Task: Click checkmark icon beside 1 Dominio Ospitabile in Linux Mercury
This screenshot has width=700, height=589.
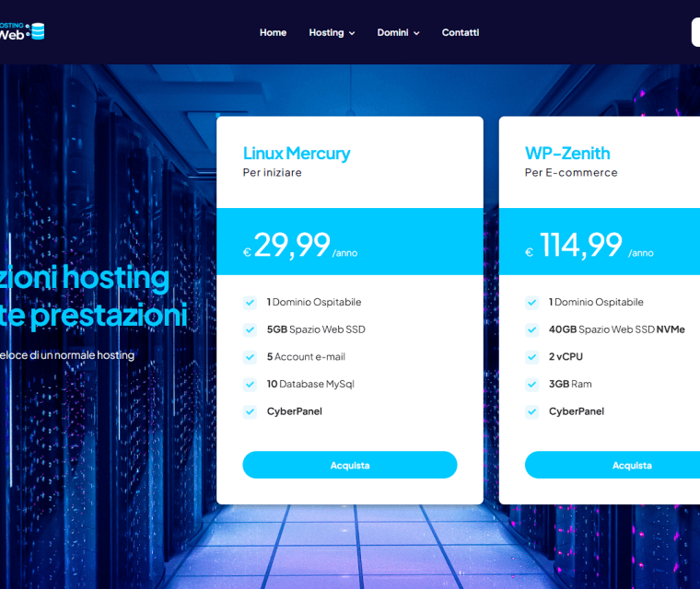Action: [250, 303]
